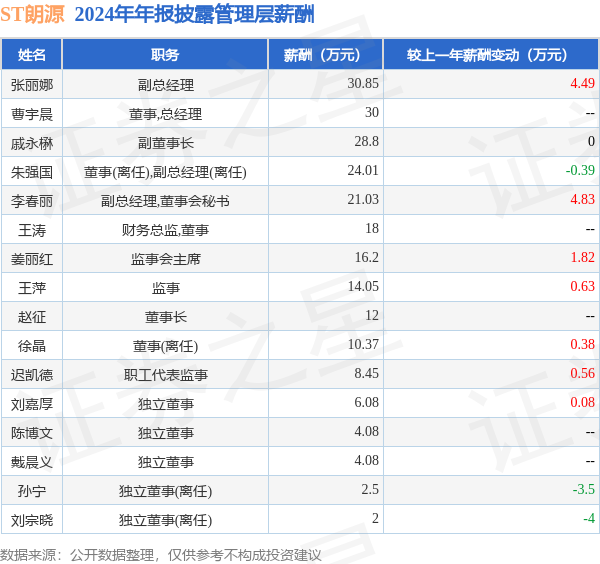Click the position '监事会主席'
This screenshot has height=564, width=600.
pyautogui.click(x=166, y=259)
